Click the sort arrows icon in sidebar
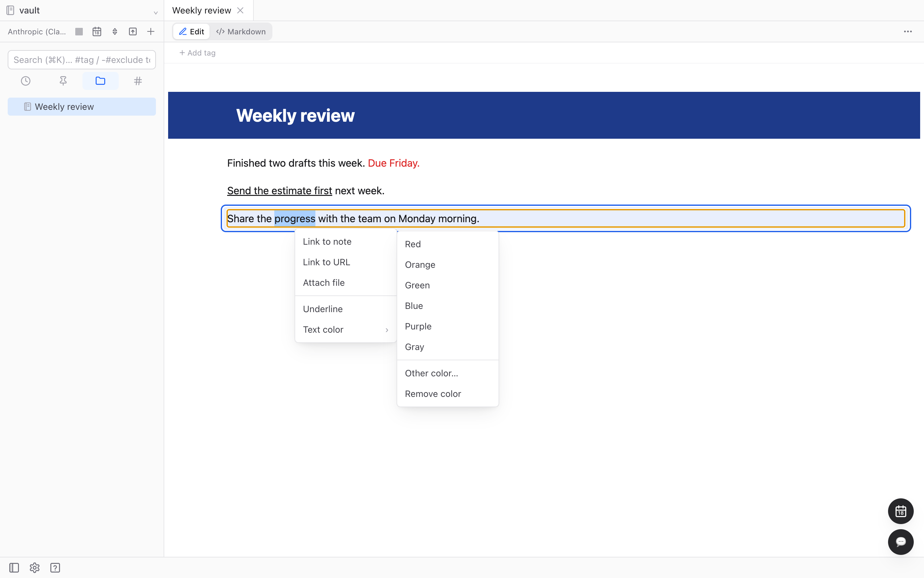Image resolution: width=924 pixels, height=578 pixels. tap(115, 31)
